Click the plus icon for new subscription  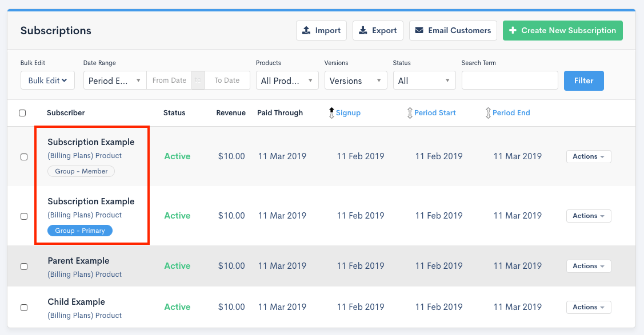513,31
